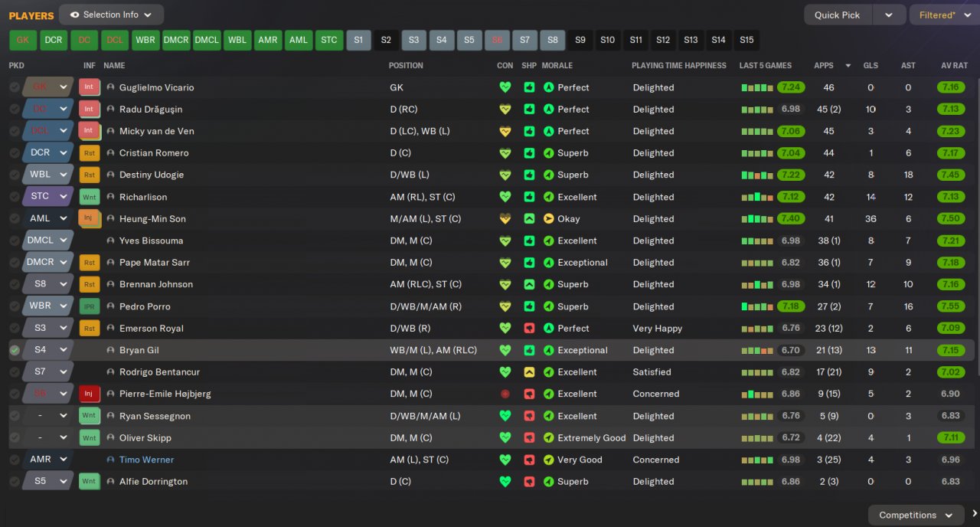Uncheck the green selection check for Bryan Gil
This screenshot has height=527, width=980.
pos(15,350)
